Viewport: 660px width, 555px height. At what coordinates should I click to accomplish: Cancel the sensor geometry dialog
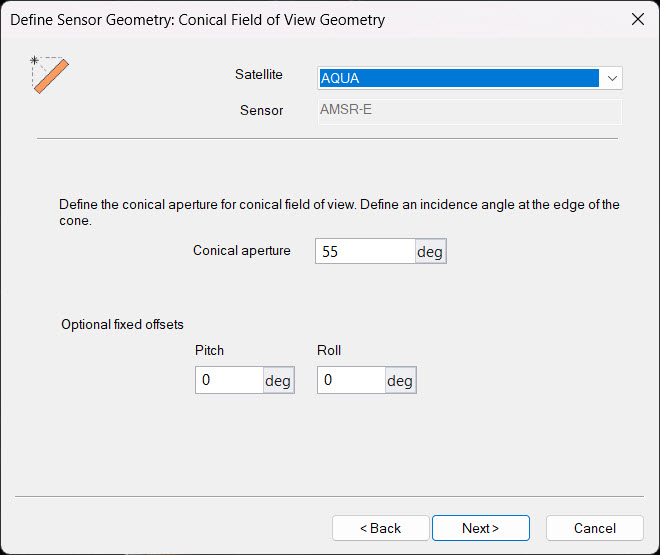click(594, 528)
